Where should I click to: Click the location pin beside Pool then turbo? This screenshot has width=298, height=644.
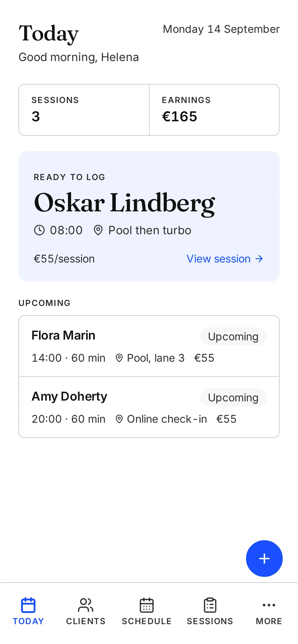point(98,230)
